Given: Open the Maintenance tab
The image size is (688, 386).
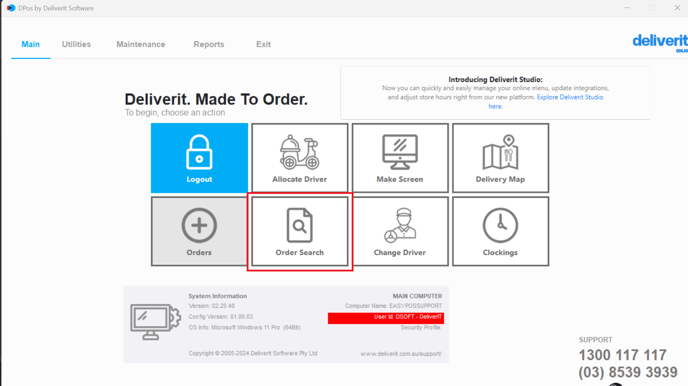Looking at the screenshot, I should coord(141,44).
